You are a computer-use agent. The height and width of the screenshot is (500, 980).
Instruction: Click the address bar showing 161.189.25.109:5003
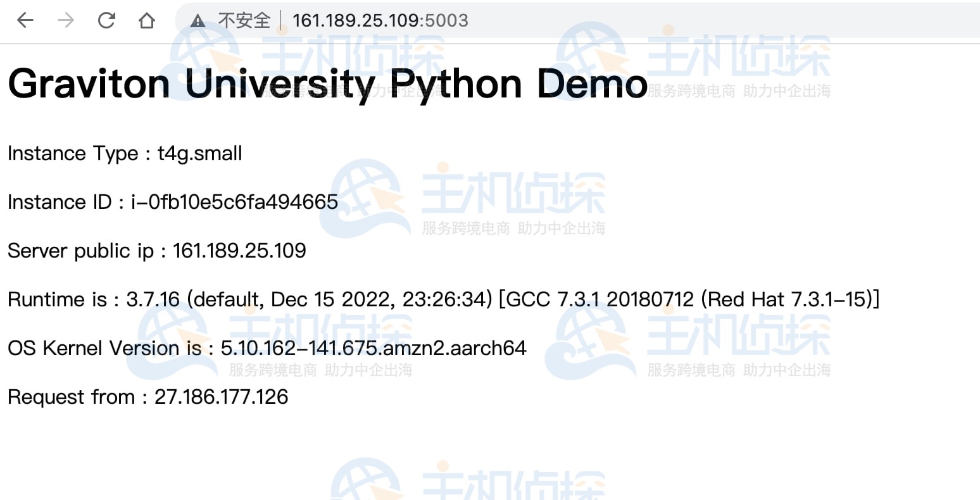tap(380, 20)
